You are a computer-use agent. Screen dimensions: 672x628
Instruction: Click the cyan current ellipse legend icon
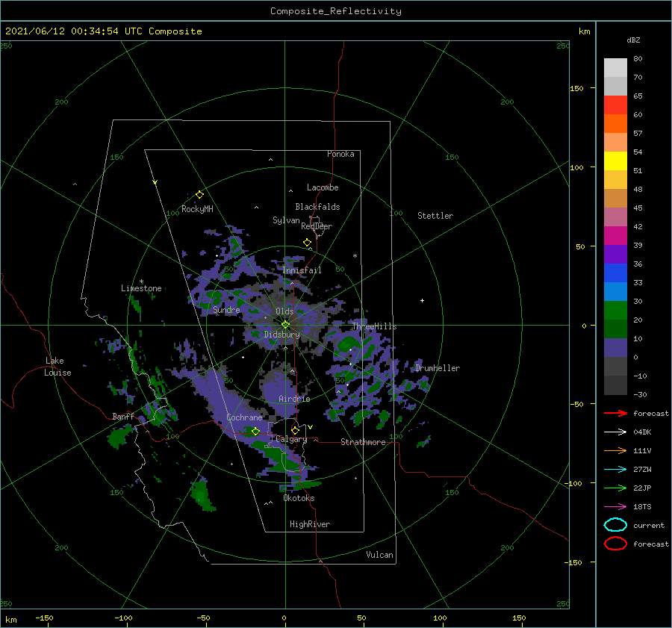(615, 525)
